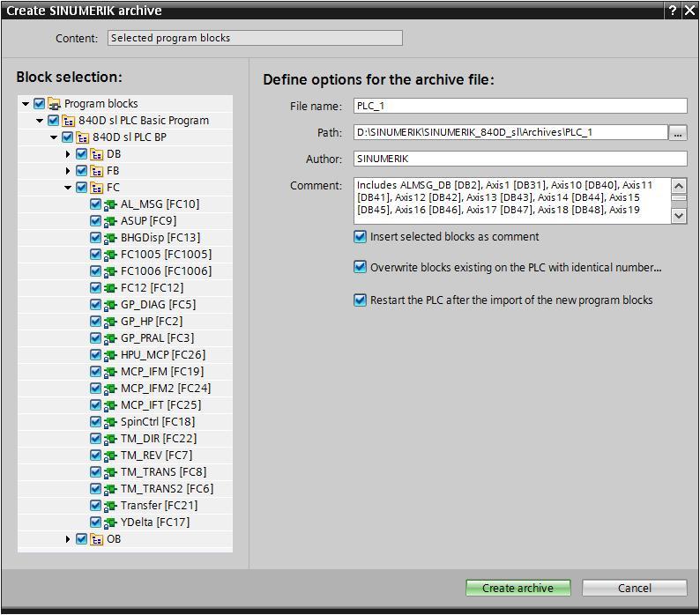The height and width of the screenshot is (615, 700).
Task: Click the TM_DIR [FC22] block icon
Action: (110, 439)
